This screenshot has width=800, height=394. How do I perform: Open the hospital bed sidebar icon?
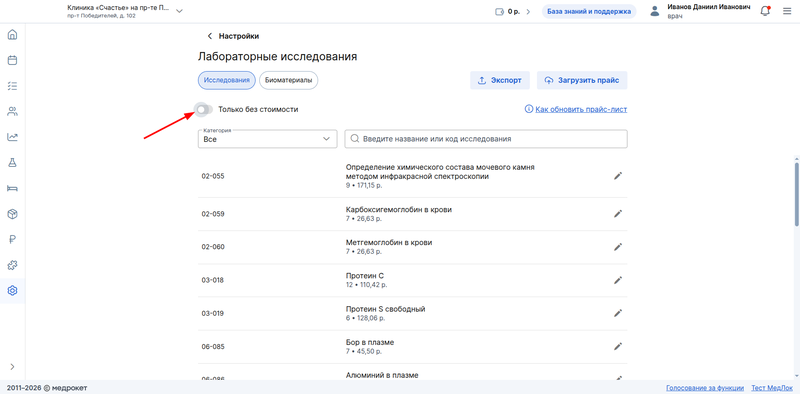(12, 188)
